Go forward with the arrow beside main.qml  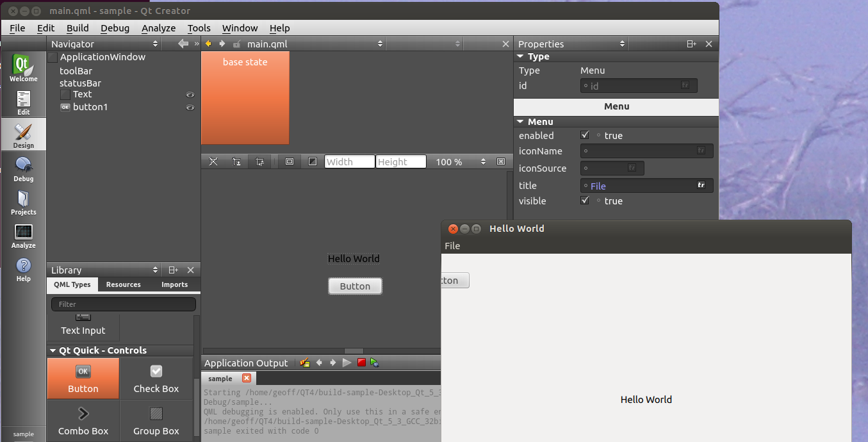click(x=222, y=44)
